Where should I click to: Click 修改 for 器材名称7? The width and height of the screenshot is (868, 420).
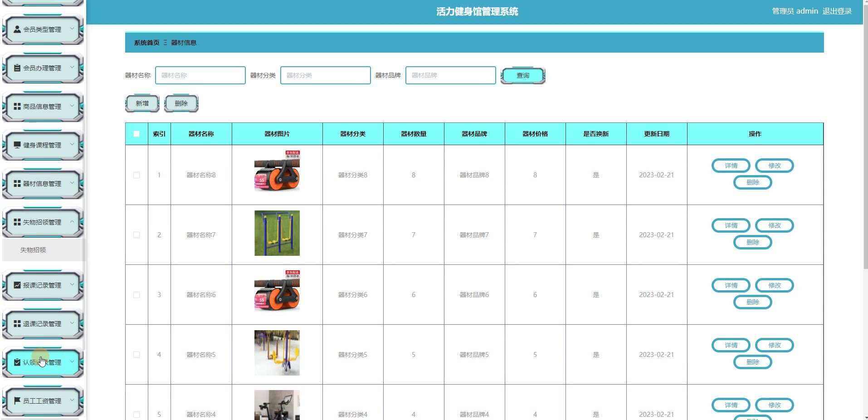coord(775,225)
